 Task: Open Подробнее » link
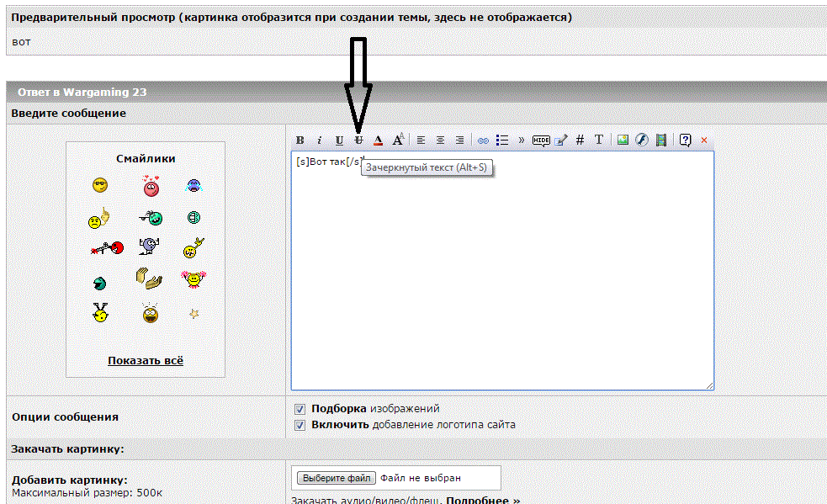(x=483, y=500)
